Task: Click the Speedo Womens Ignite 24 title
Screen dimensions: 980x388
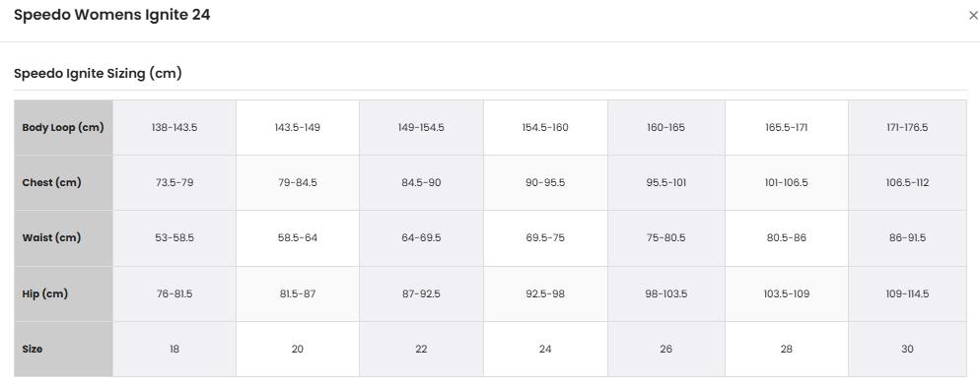Action: tap(111, 16)
